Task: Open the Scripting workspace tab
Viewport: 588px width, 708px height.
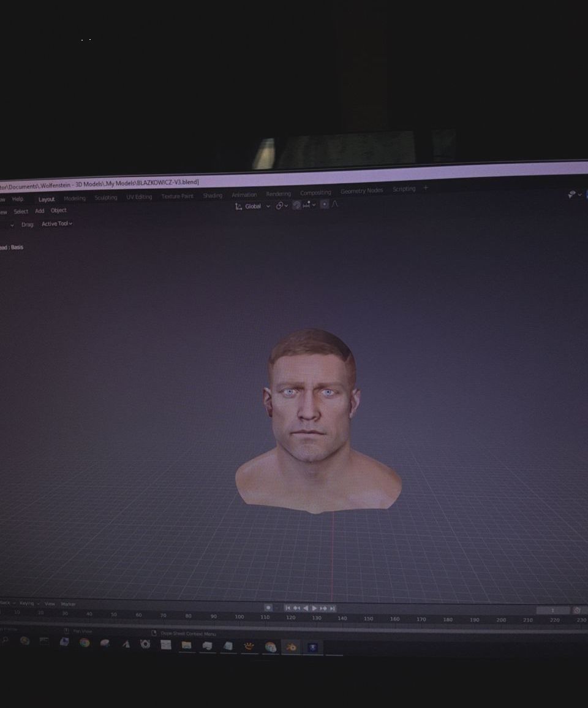Action: [404, 189]
